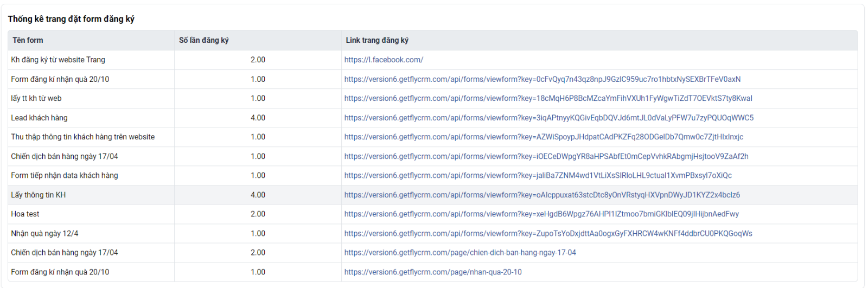The width and height of the screenshot is (868, 288).
Task: Click the Số lần đăng ký column header
Action: click(204, 40)
